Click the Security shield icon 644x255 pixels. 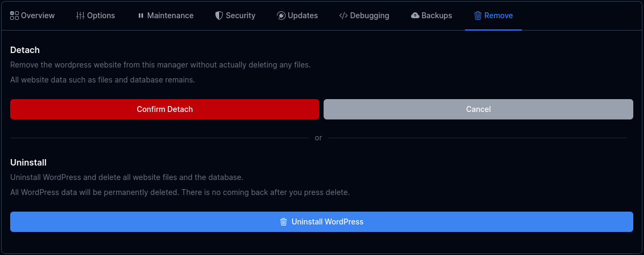(219, 16)
